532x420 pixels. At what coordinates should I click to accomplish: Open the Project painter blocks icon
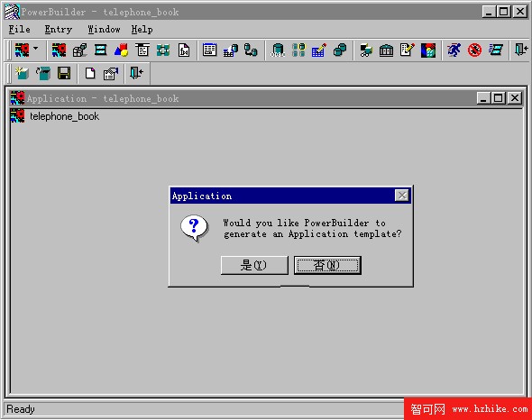point(80,50)
